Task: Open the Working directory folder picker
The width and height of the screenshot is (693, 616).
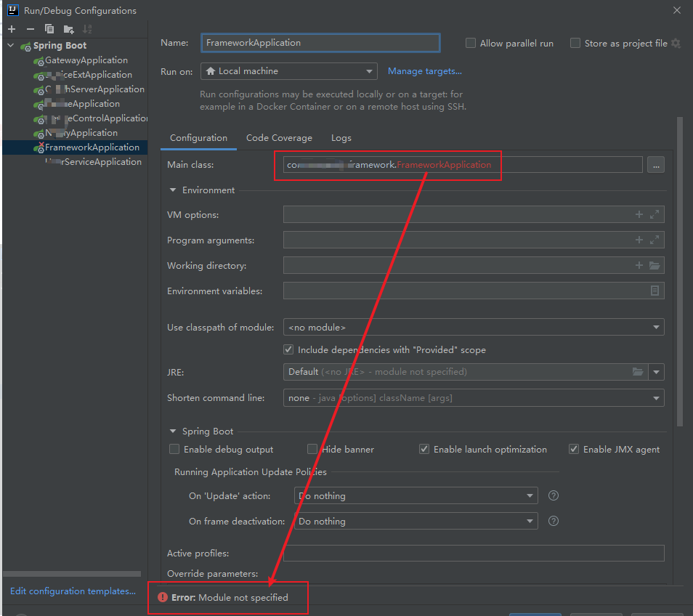Action: pos(656,265)
